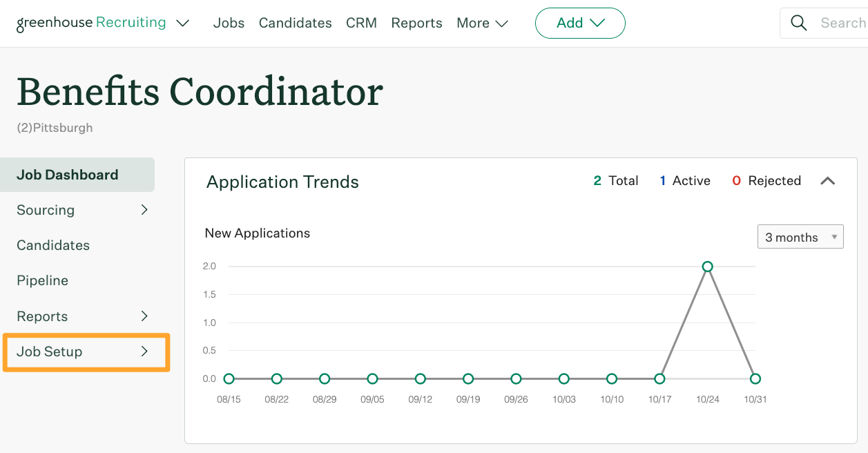Collapse the Application Trends panel

click(x=827, y=181)
